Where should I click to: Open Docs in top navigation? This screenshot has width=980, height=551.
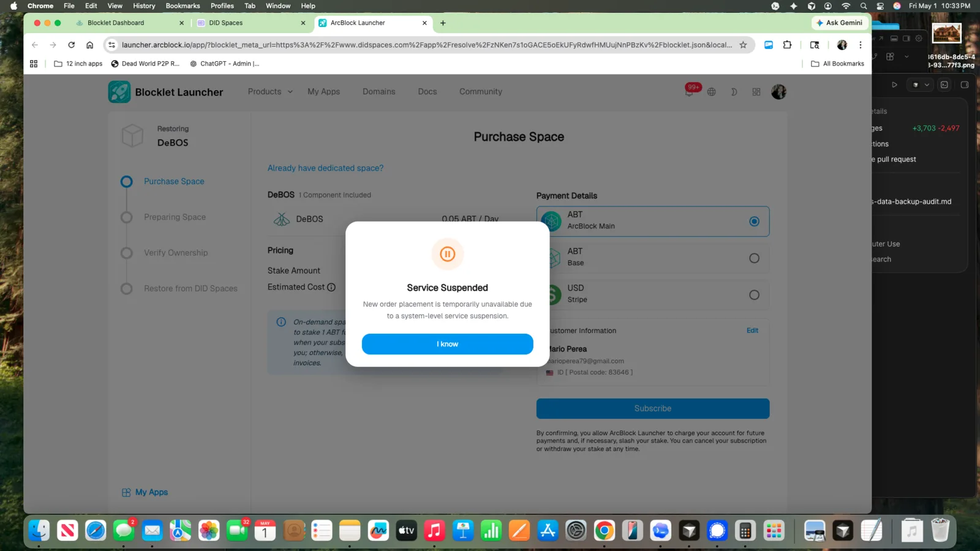pyautogui.click(x=428, y=92)
